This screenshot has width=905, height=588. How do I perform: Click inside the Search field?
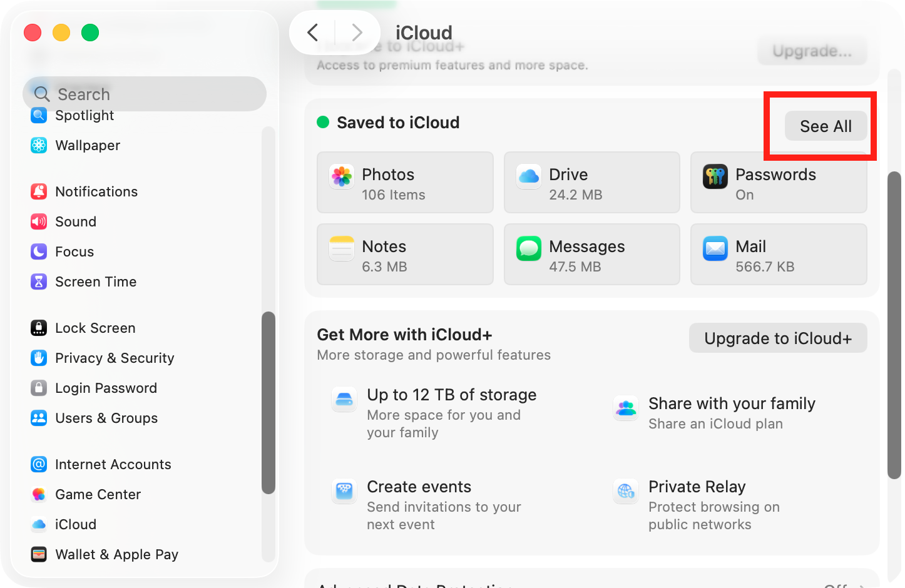144,94
